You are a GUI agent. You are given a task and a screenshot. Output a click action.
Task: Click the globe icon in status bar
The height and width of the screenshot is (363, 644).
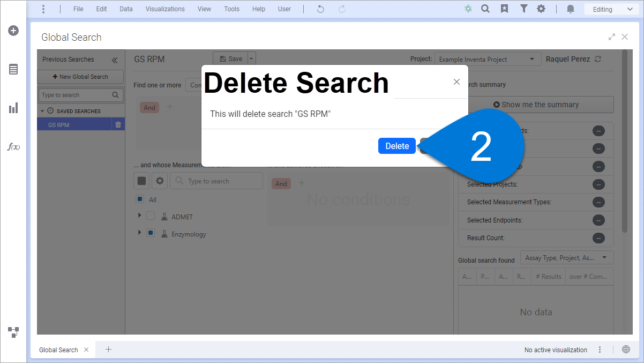(x=626, y=350)
